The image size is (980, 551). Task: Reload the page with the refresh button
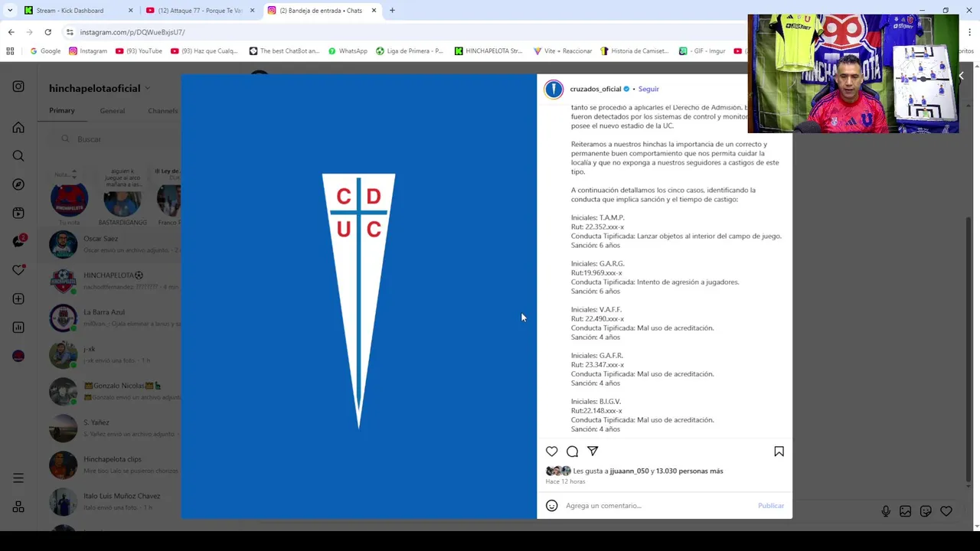click(x=47, y=32)
